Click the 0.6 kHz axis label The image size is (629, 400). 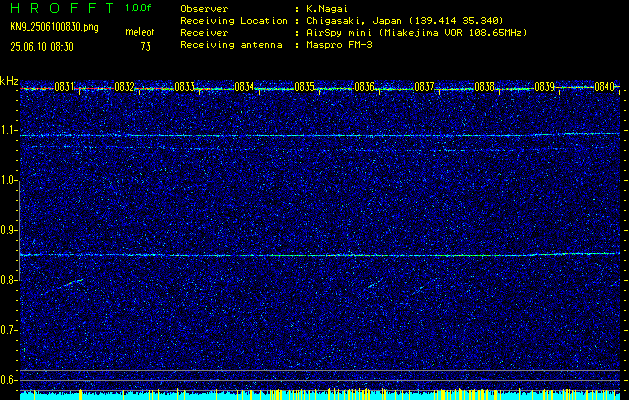point(9,380)
